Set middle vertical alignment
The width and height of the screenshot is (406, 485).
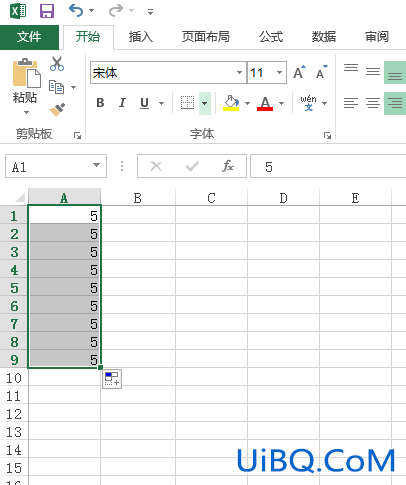pos(373,71)
